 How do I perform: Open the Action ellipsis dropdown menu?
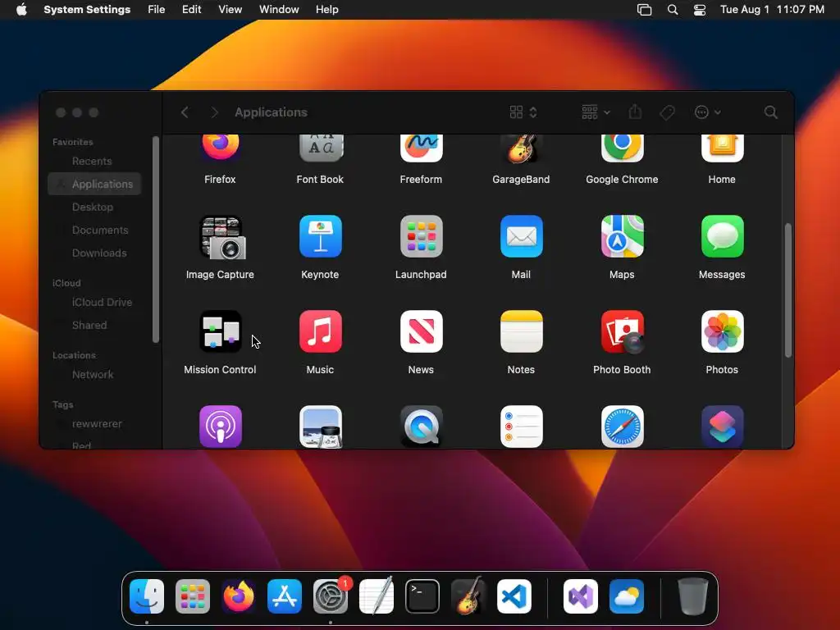coord(707,112)
